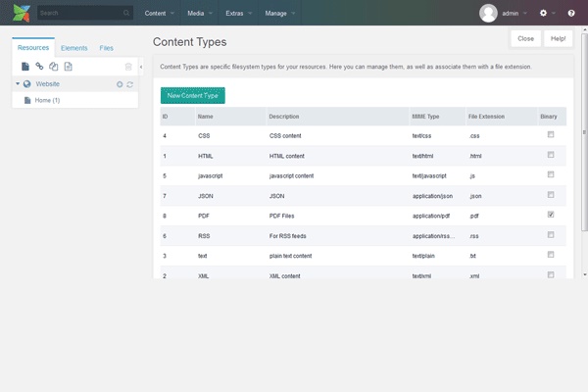The image size is (588, 392).
Task: Click the javascript name cell
Action: (x=210, y=176)
